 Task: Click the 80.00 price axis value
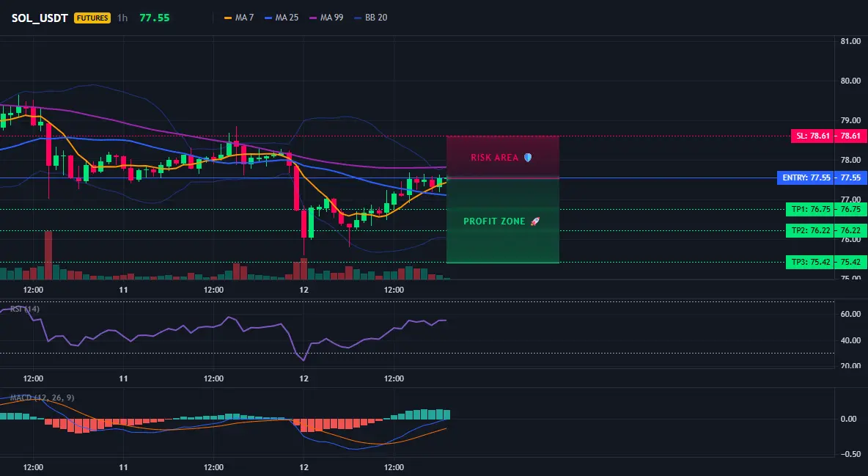pos(850,81)
